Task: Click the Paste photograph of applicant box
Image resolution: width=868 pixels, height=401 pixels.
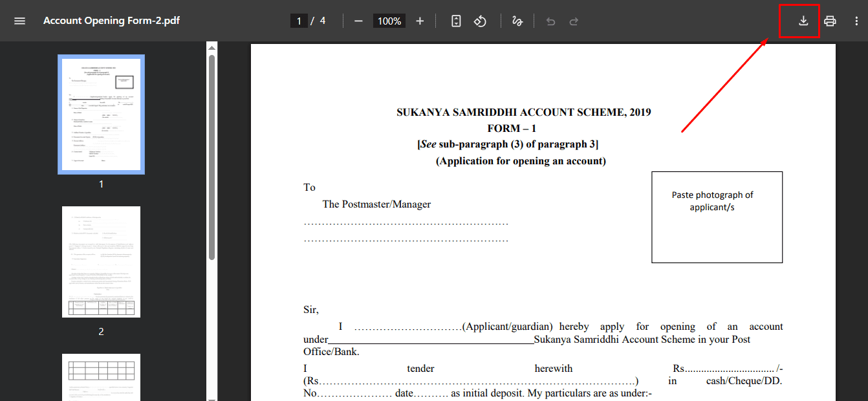Action: 717,217
